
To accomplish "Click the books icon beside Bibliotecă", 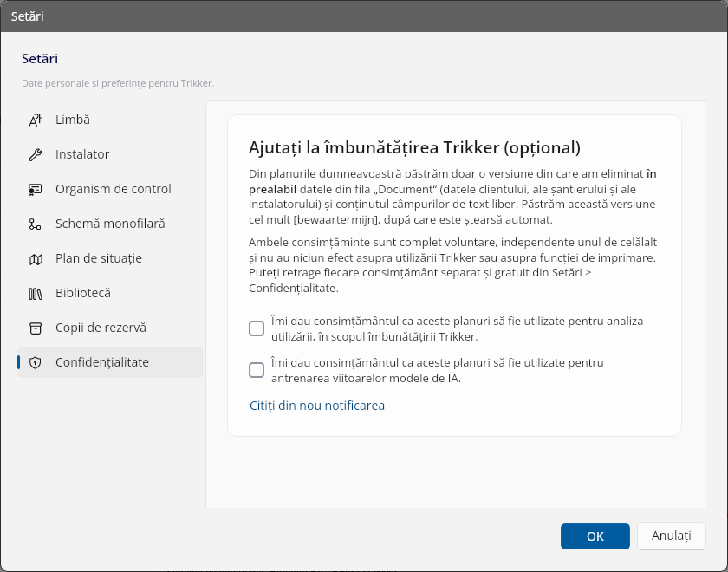I will 36,294.
